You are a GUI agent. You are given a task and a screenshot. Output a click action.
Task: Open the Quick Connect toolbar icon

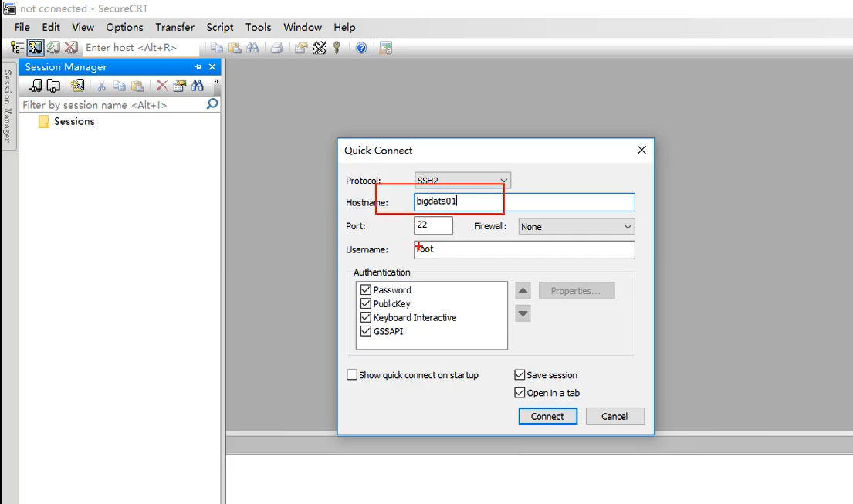pyautogui.click(x=34, y=47)
